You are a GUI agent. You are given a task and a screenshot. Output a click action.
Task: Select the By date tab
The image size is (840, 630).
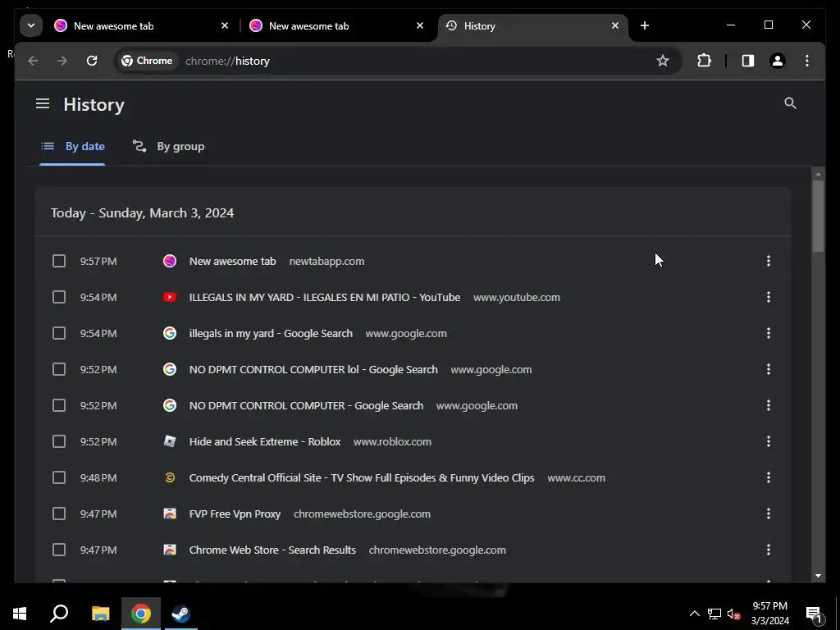click(x=72, y=146)
